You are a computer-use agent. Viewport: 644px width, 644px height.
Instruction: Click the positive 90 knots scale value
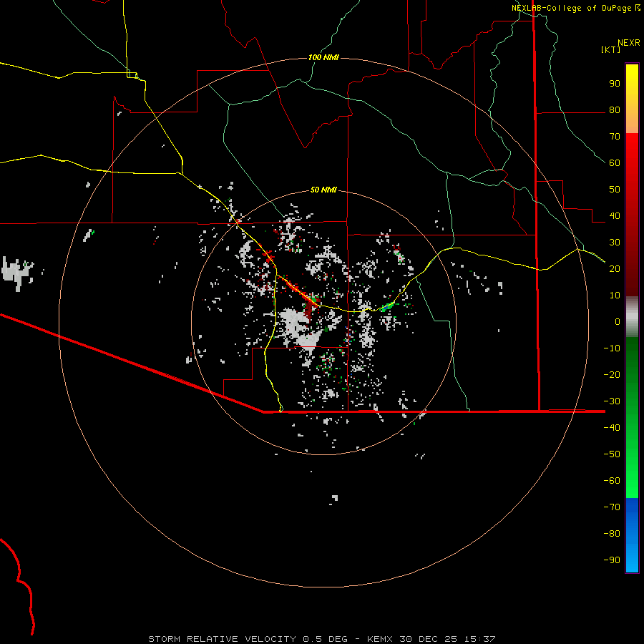(615, 84)
